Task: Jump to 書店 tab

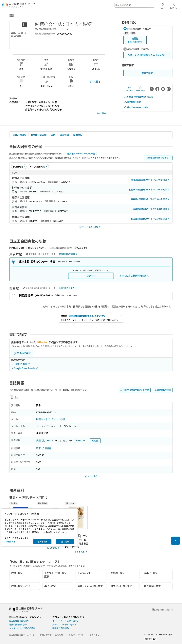Action: 53,135
